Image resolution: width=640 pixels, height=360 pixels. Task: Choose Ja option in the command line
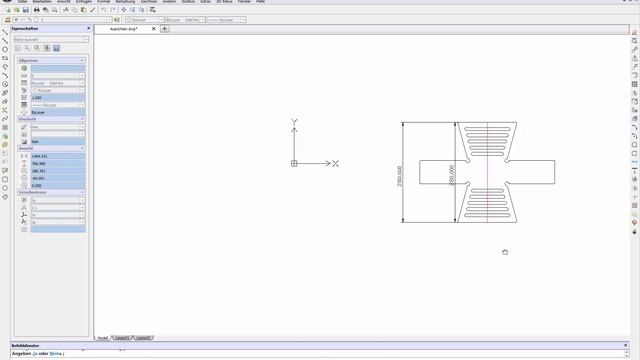(34, 353)
